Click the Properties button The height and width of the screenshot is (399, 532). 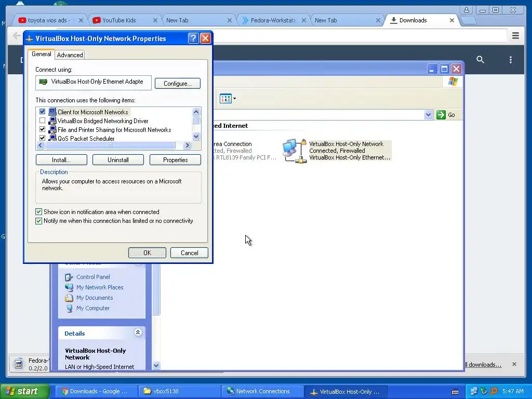175,160
